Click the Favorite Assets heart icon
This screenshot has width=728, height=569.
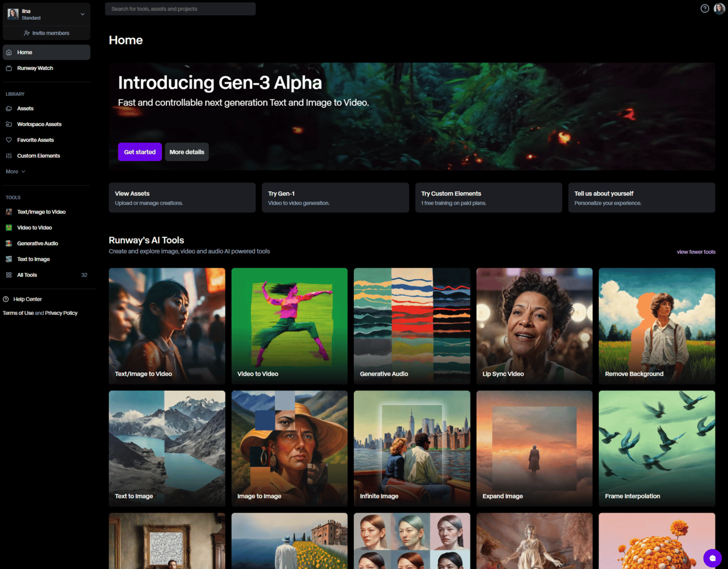(x=9, y=140)
